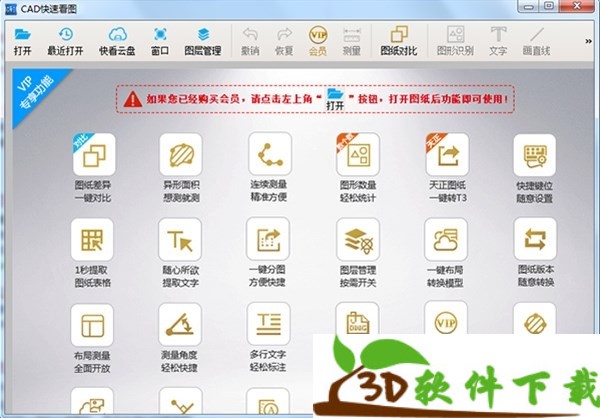600x418 pixels.
Task: Click the 天正图纸 一键转T3 icon
Action: point(447,155)
